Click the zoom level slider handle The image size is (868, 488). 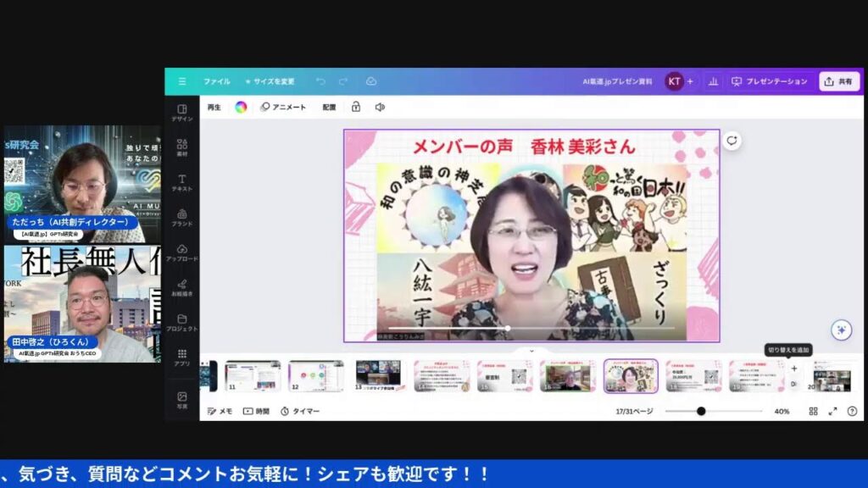coord(701,411)
